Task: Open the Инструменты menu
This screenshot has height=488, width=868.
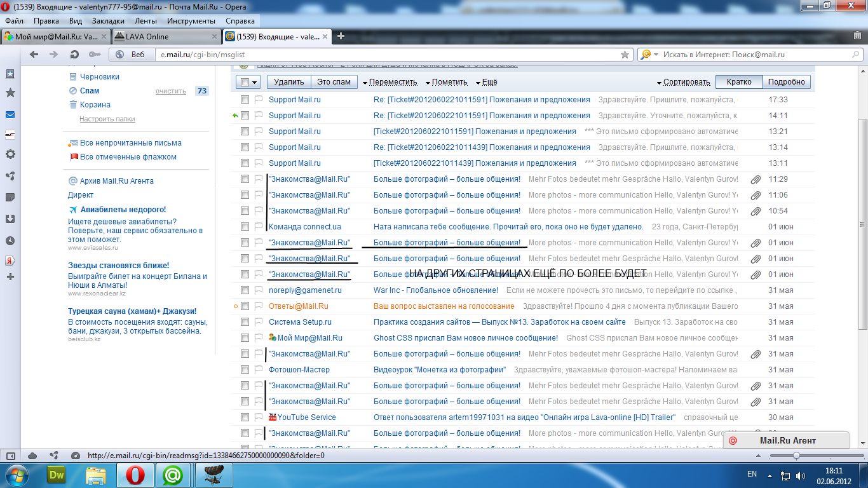Action: click(191, 21)
